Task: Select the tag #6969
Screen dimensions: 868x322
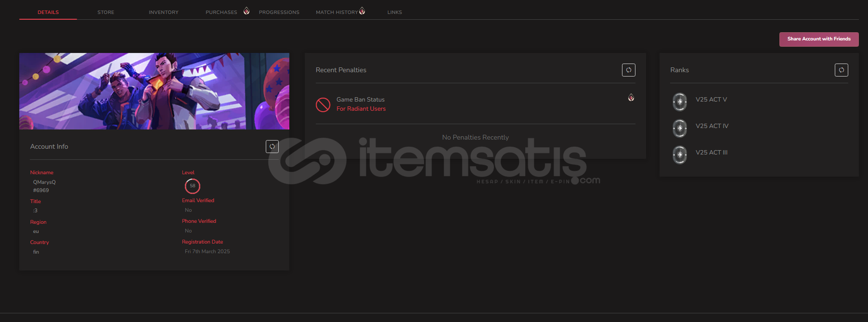Action: [x=41, y=190]
